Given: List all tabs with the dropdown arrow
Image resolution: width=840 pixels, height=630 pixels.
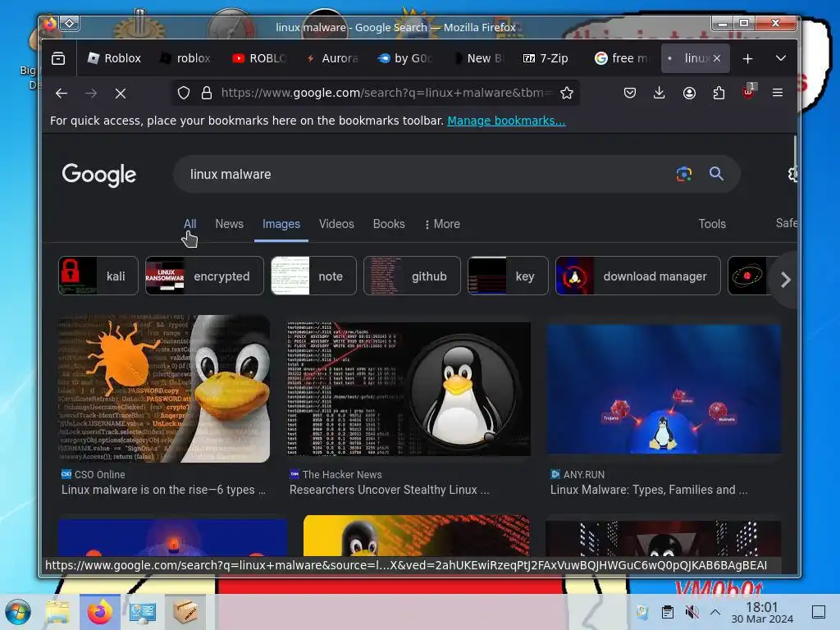Looking at the screenshot, I should (x=781, y=58).
